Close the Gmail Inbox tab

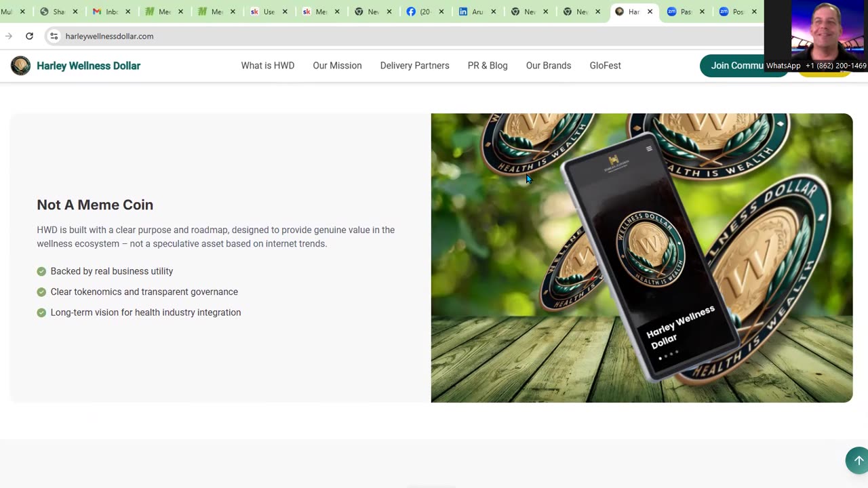(127, 12)
